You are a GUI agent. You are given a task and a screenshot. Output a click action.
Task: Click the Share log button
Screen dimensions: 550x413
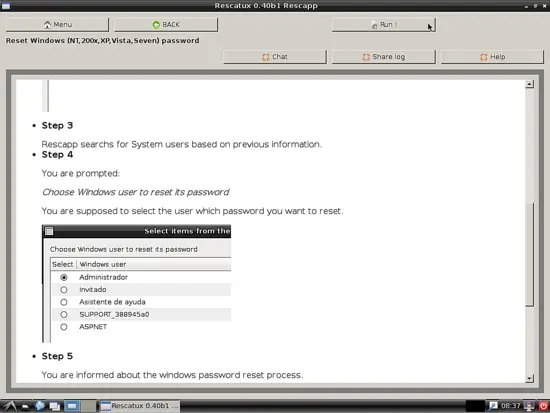click(384, 57)
